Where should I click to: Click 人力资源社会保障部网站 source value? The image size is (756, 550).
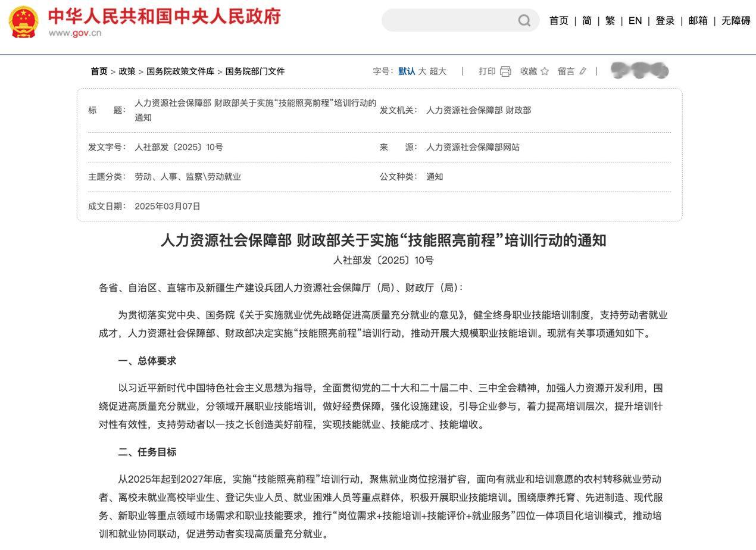tap(473, 147)
